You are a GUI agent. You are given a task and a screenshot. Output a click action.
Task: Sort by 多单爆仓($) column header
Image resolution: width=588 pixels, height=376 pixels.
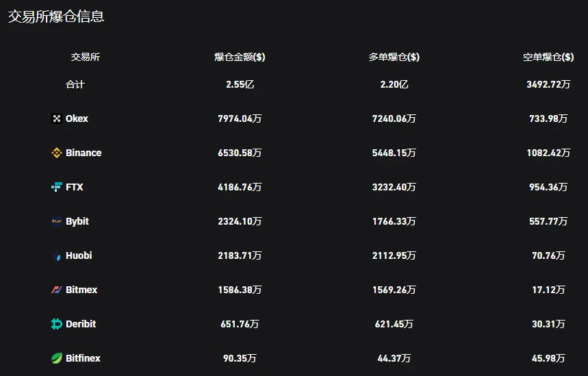coord(394,57)
